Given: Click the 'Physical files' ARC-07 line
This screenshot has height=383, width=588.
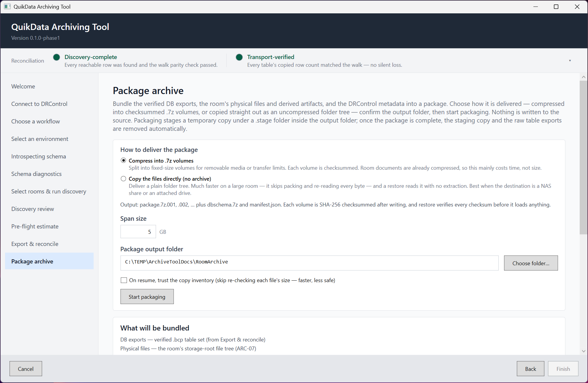Looking at the screenshot, I should 188,348.
